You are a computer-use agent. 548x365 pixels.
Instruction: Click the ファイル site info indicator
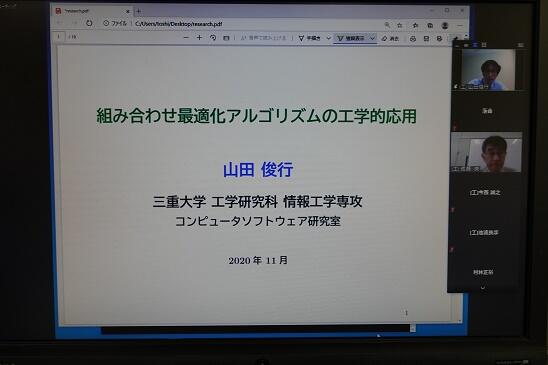pos(115,23)
